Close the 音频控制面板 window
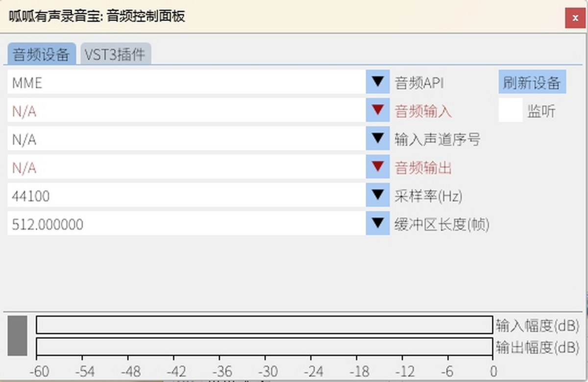588x382 pixels. pyautogui.click(x=574, y=18)
